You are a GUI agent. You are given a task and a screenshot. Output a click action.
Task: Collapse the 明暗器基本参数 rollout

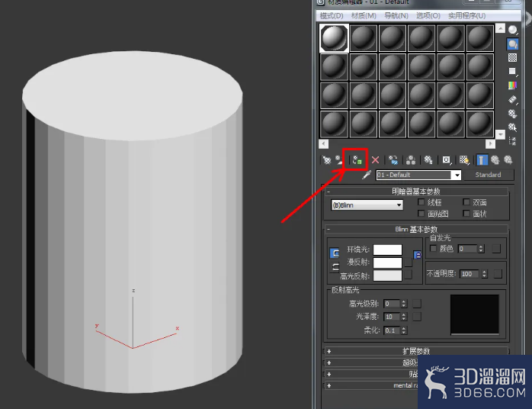click(417, 192)
